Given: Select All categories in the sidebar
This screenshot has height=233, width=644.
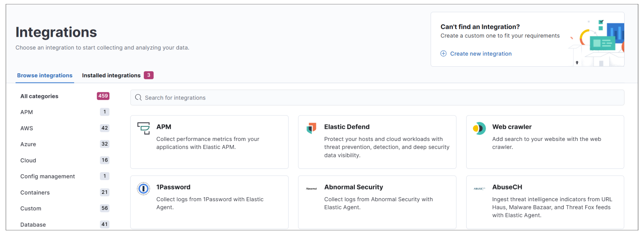Looking at the screenshot, I should [65, 96].
